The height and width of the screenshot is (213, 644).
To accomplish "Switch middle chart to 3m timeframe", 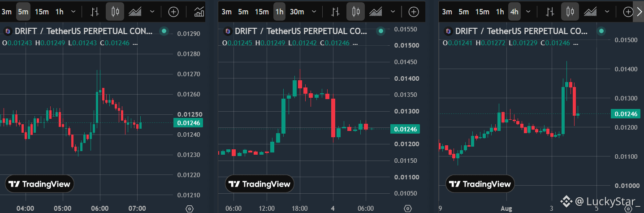I will [227, 12].
